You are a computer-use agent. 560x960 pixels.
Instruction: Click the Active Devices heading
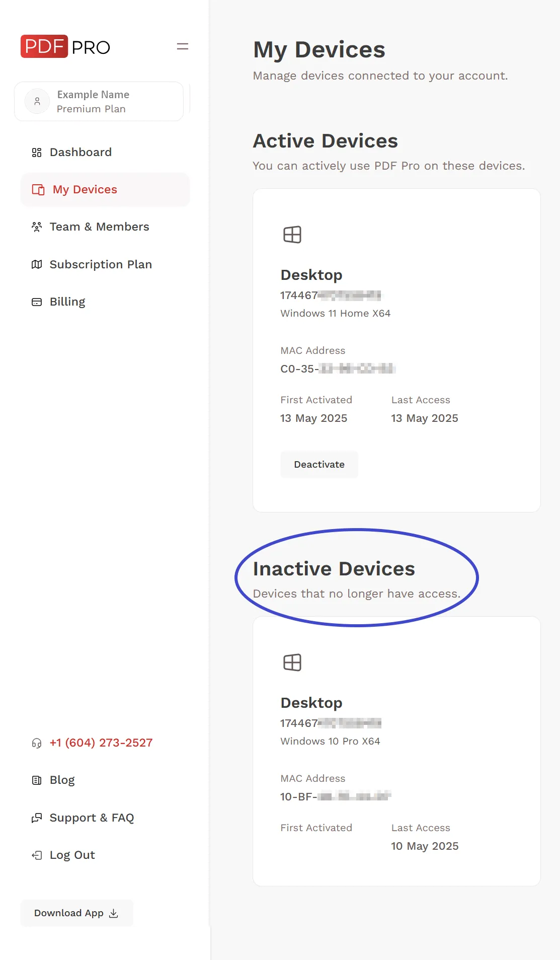pos(326,141)
